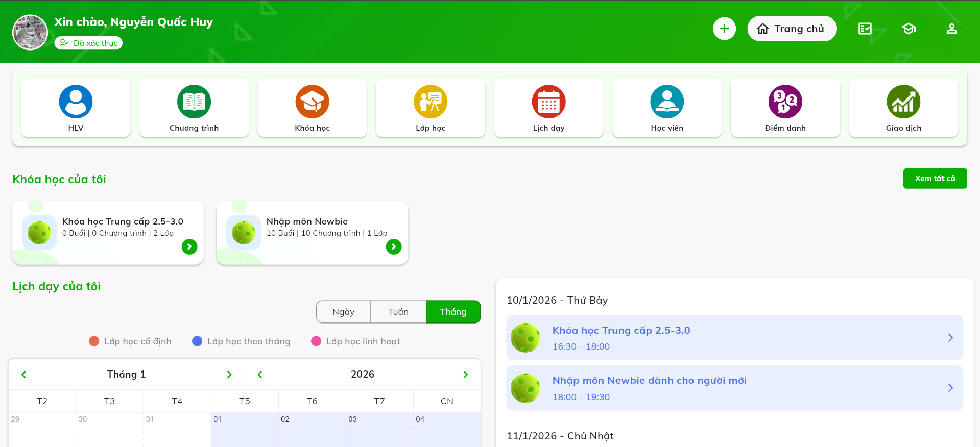The width and height of the screenshot is (980, 447).
Task: Open the Giao dịch transactions icon
Action: [x=903, y=102]
